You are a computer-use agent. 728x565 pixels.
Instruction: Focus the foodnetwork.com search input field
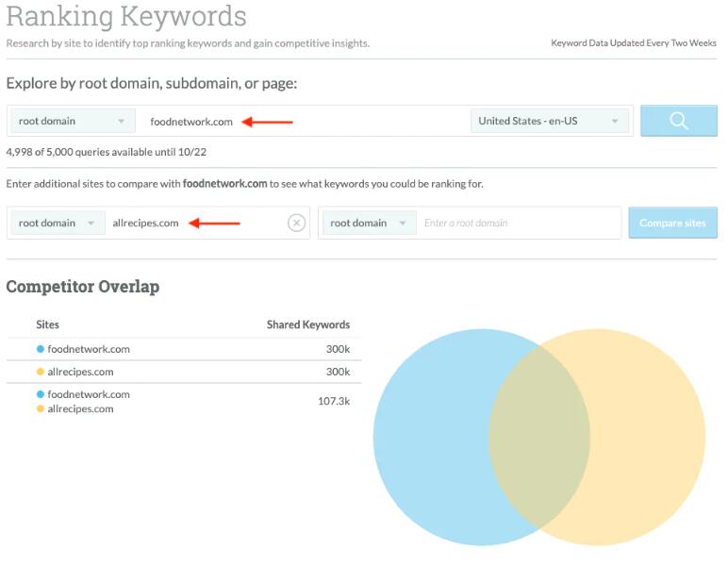pos(302,121)
